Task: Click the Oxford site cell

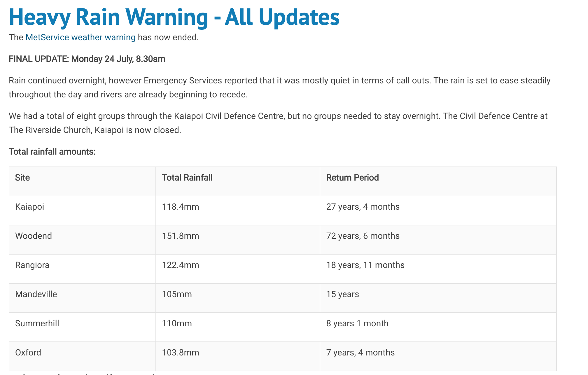Action: click(x=82, y=356)
